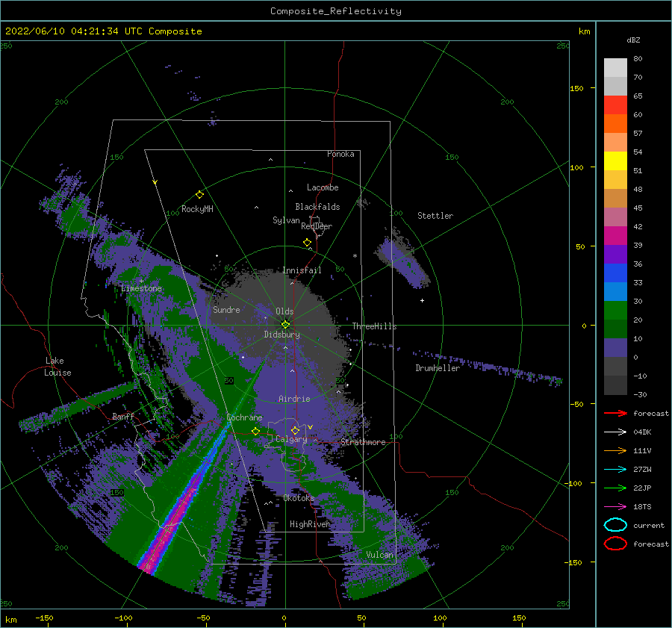Click the royal blue swatch between 36 and 33
Image resolution: width=672 pixels, height=628 pixels.
[615, 273]
